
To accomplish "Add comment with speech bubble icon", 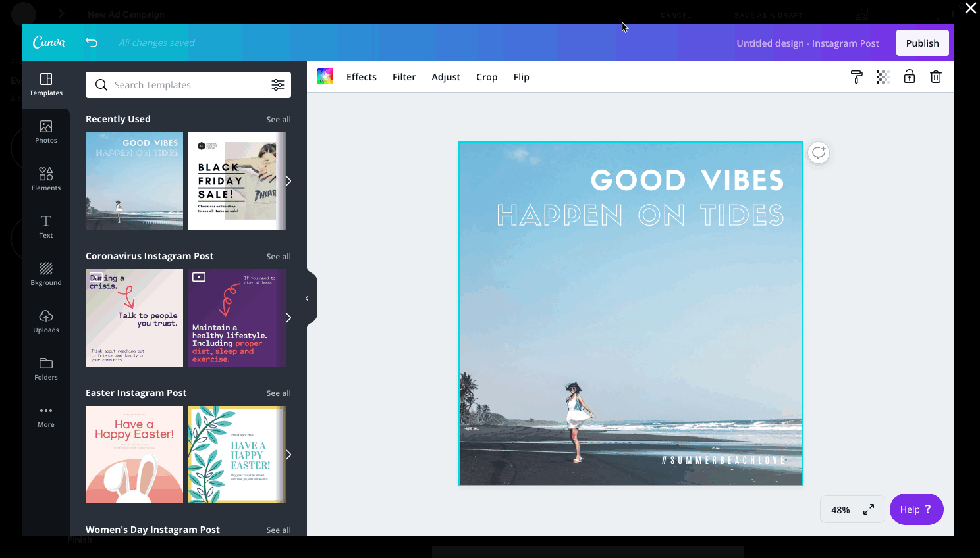I will [x=819, y=153].
